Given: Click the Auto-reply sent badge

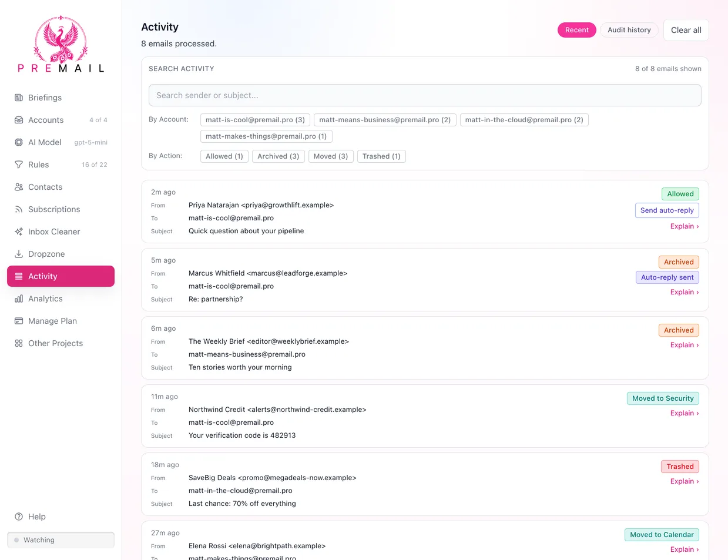Looking at the screenshot, I should point(667,277).
